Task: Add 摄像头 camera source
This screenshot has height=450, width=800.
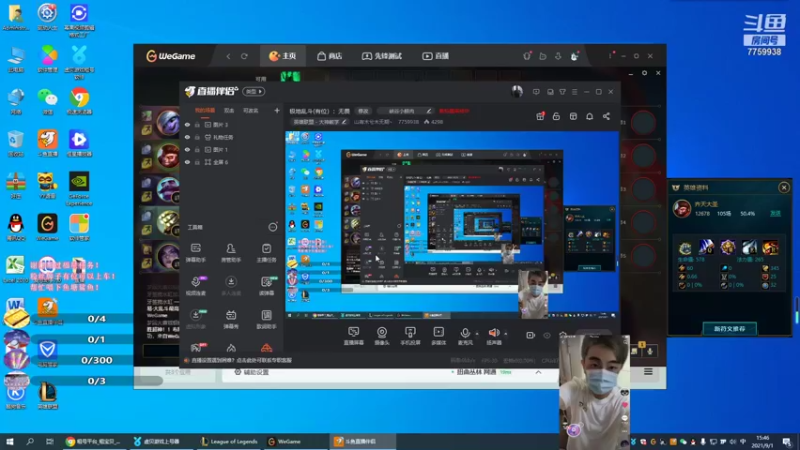Action: pyautogui.click(x=382, y=336)
